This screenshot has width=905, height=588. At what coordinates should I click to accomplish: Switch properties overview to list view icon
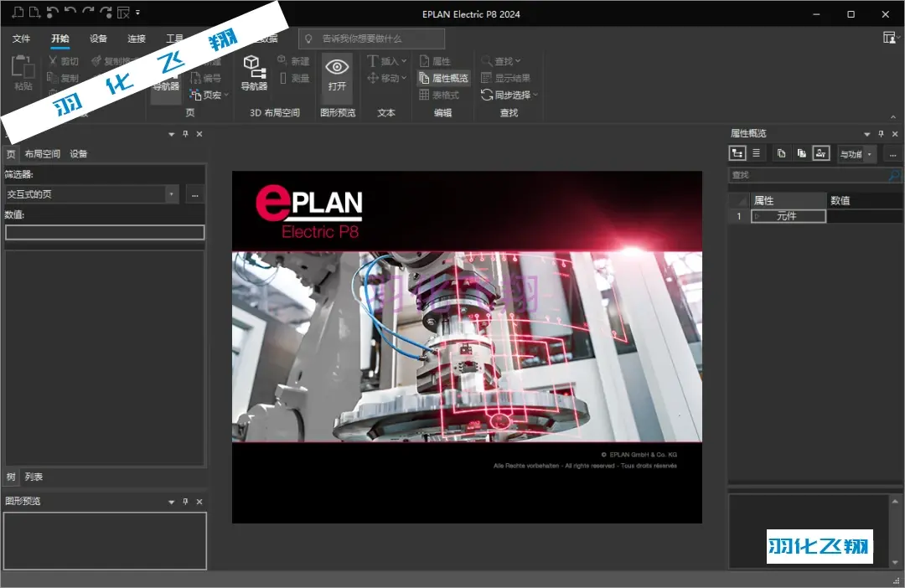point(756,153)
